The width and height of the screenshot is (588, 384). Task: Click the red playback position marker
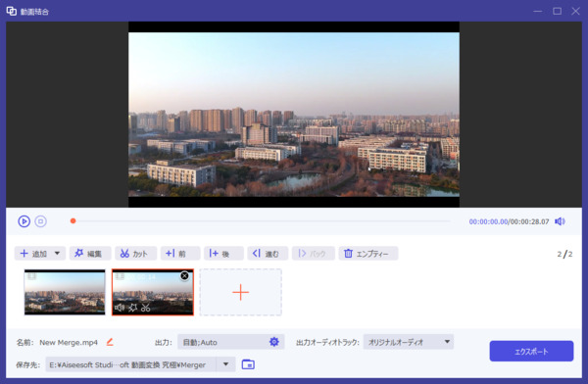point(73,220)
